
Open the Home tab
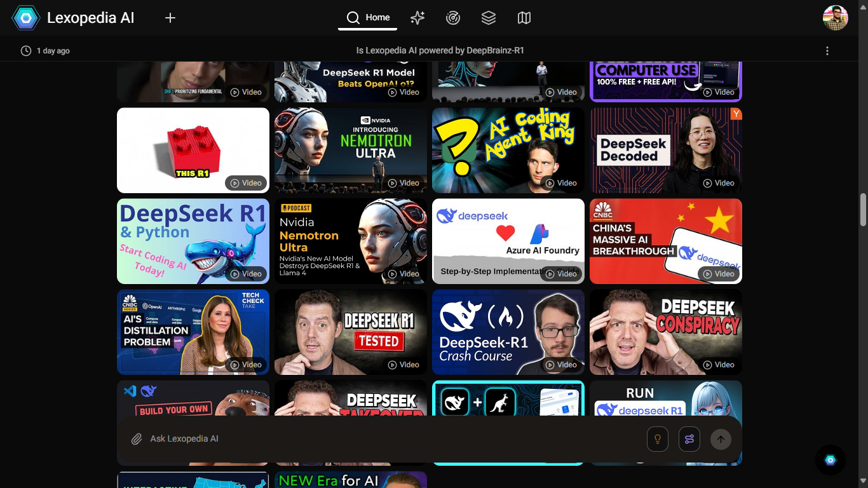coord(368,18)
